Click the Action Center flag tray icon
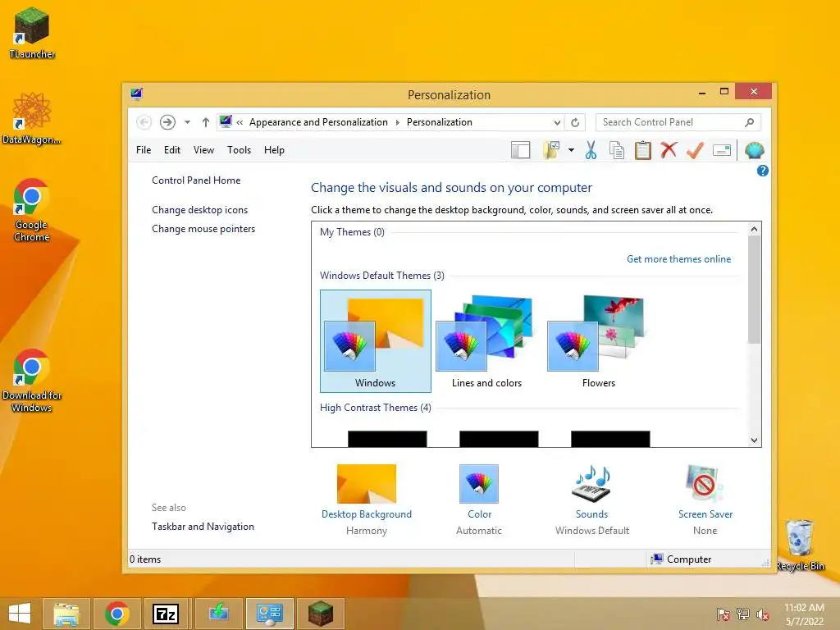Image resolution: width=840 pixels, height=630 pixels. [724, 614]
